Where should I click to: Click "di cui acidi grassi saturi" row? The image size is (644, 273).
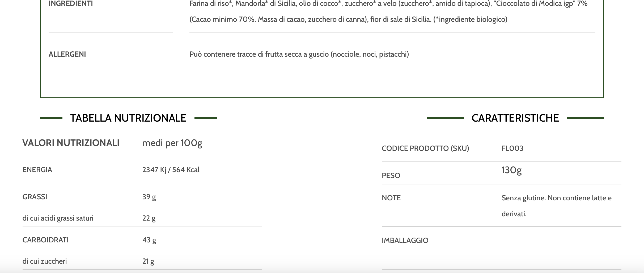58,218
